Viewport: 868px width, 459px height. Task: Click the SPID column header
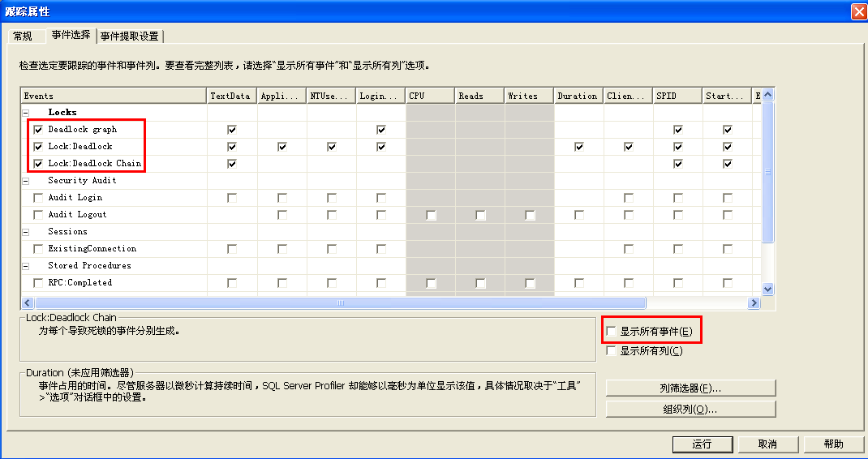[678, 96]
